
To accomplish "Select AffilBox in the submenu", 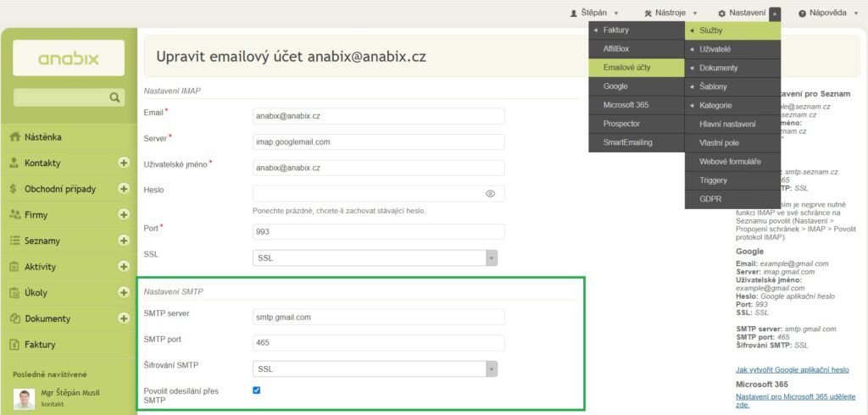I will click(637, 48).
